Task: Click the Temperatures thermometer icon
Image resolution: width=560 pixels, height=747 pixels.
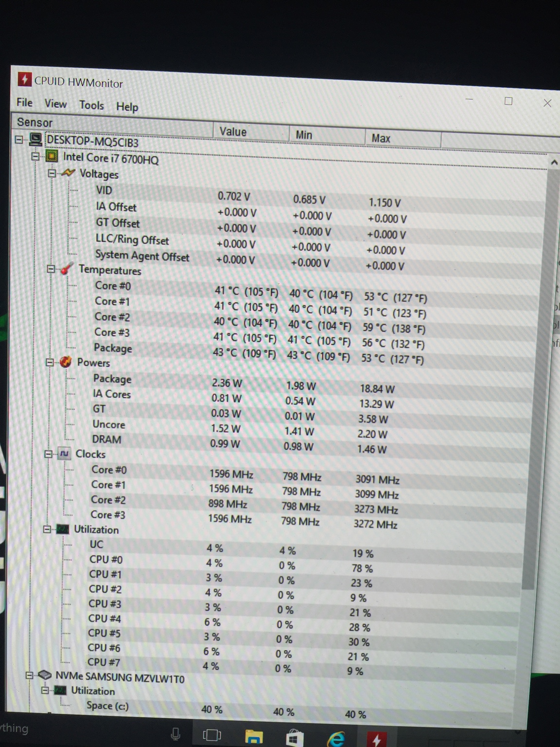Action: 67,268
